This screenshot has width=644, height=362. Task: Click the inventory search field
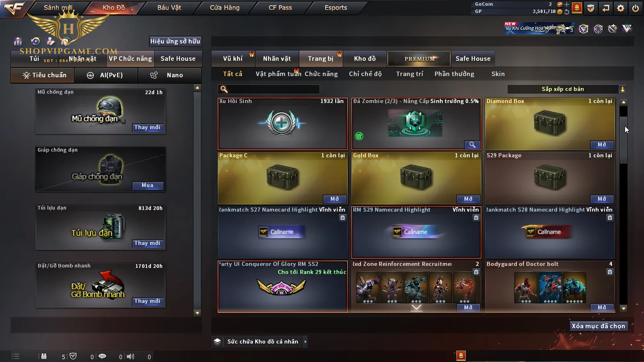pyautogui.click(x=269, y=89)
